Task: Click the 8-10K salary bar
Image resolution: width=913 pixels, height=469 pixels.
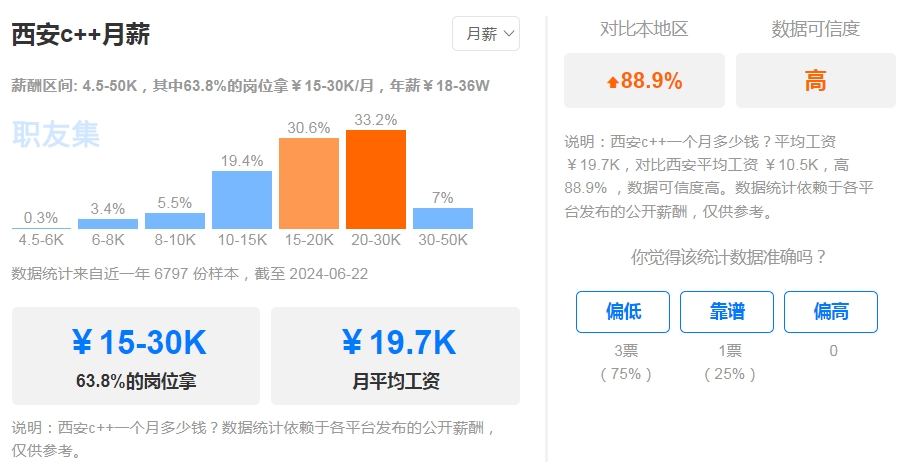Action: 175,221
